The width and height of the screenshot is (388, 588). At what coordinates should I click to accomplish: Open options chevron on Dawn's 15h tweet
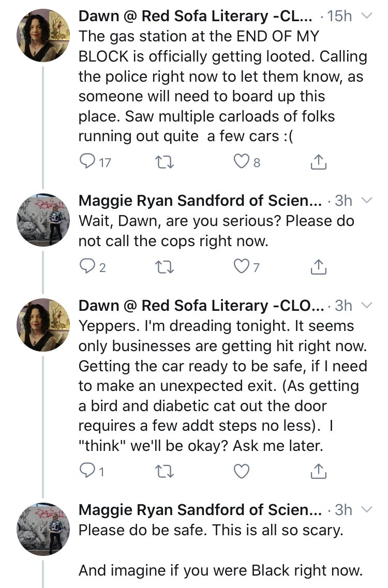point(366,17)
